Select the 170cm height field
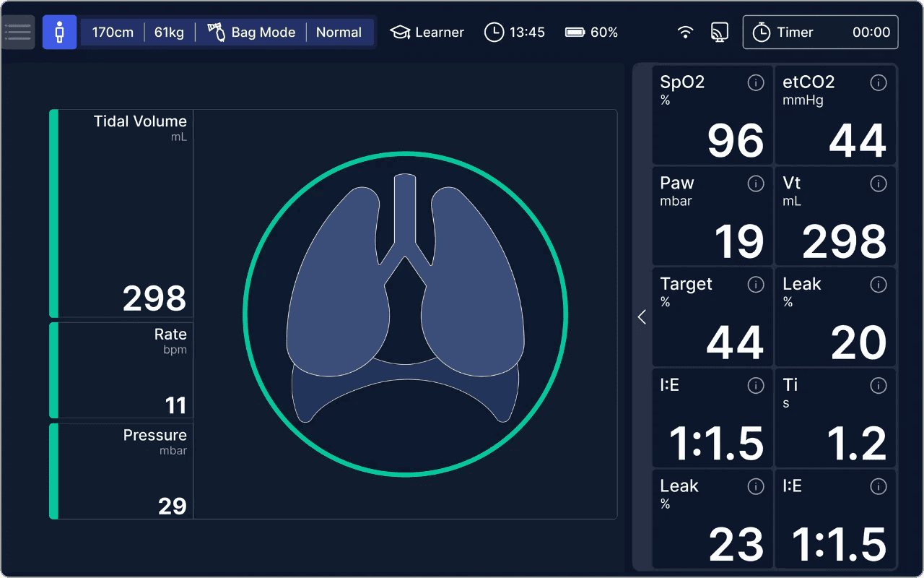924x578 pixels. (113, 33)
